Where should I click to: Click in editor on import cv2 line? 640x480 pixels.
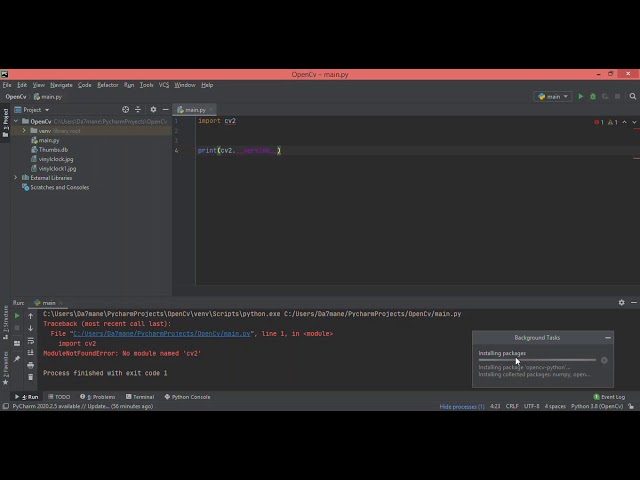pos(217,121)
